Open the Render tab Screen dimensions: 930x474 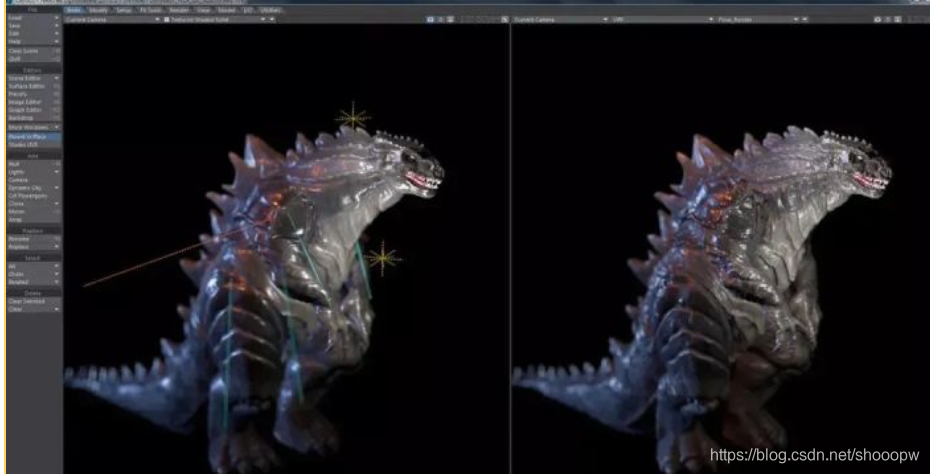pos(179,11)
